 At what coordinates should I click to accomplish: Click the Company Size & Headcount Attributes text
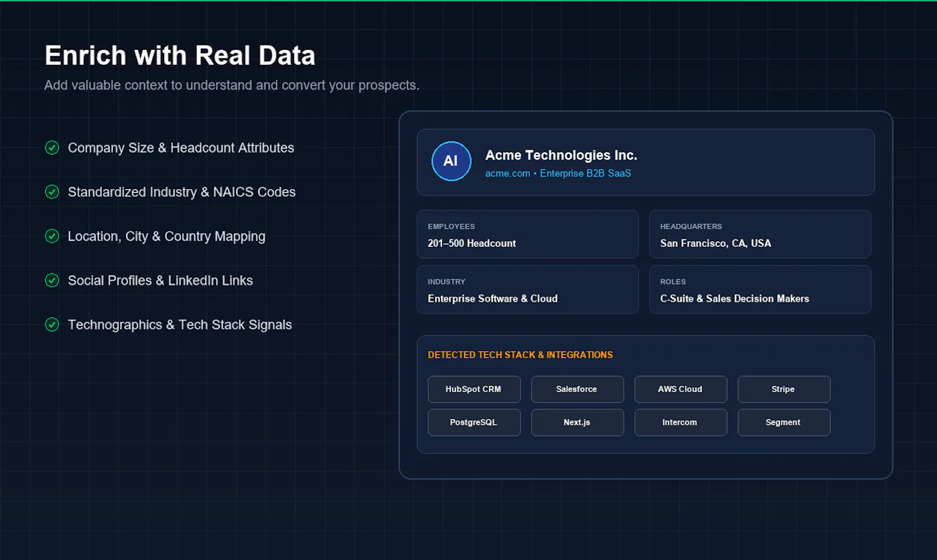coord(181,148)
